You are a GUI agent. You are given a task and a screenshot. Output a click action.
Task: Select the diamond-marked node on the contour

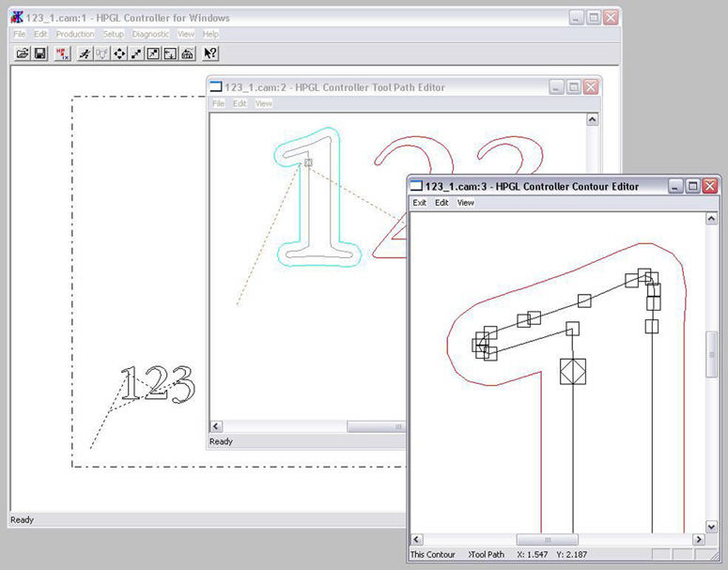pos(572,371)
